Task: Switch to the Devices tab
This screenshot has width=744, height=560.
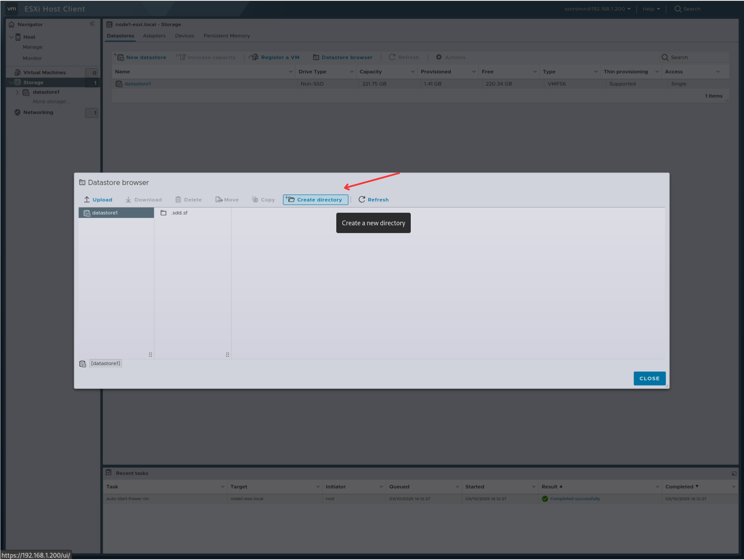Action: pos(185,36)
